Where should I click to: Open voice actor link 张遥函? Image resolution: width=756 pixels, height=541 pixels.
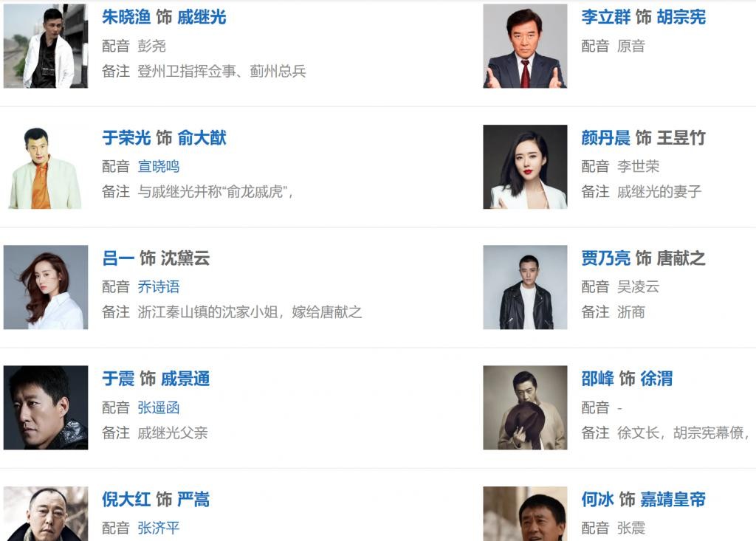pos(159,407)
